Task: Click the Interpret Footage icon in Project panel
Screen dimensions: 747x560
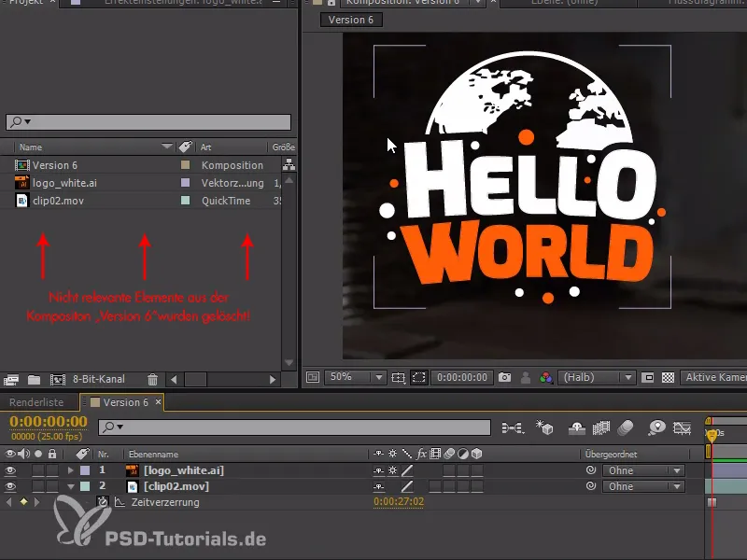Action: (11, 380)
